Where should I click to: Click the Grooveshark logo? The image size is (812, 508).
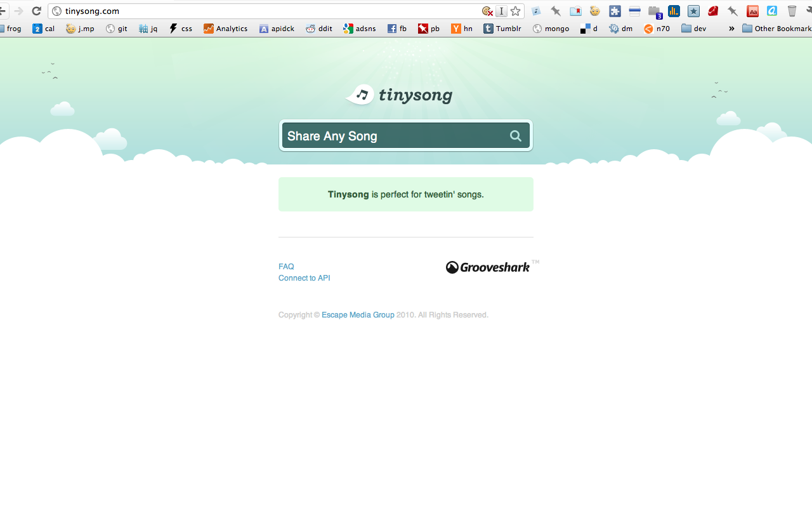tap(488, 267)
